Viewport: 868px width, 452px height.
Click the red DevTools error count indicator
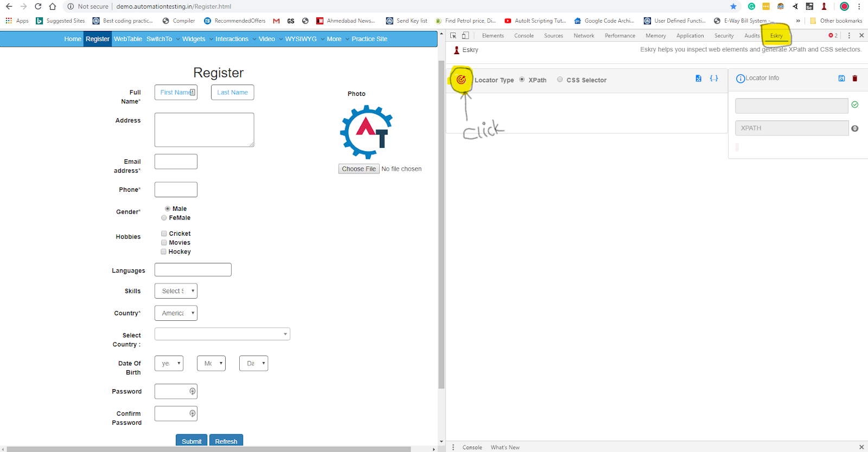pos(833,36)
